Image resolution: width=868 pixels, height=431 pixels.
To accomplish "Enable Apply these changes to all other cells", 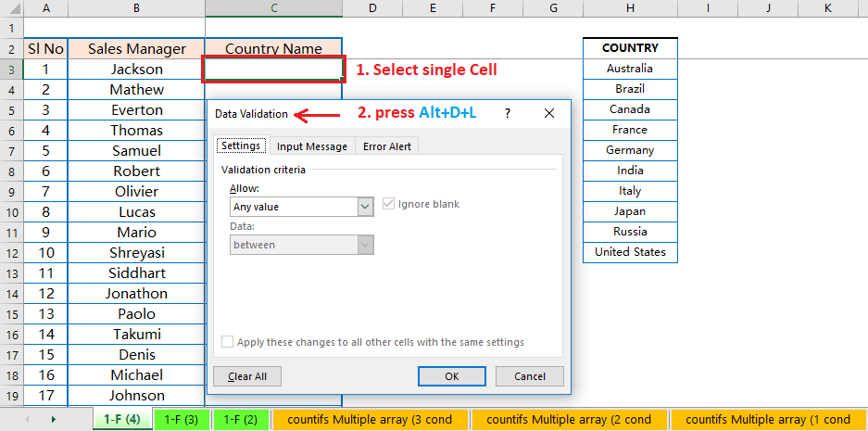I will (227, 342).
